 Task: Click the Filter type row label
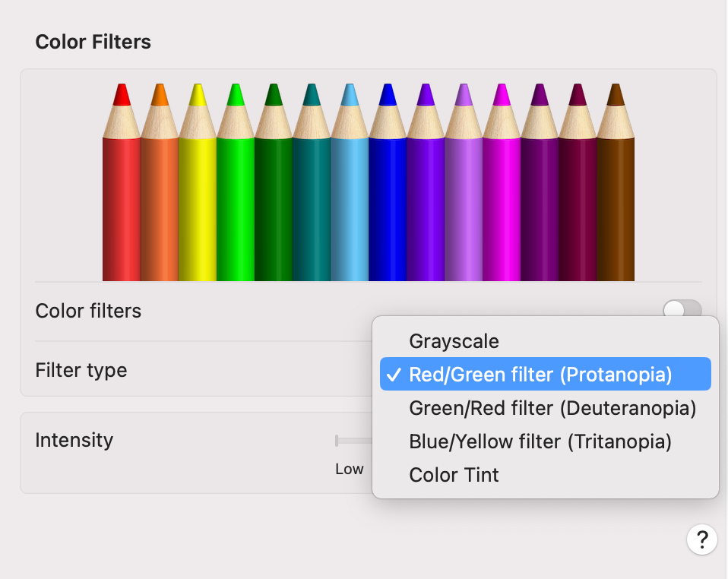[81, 371]
